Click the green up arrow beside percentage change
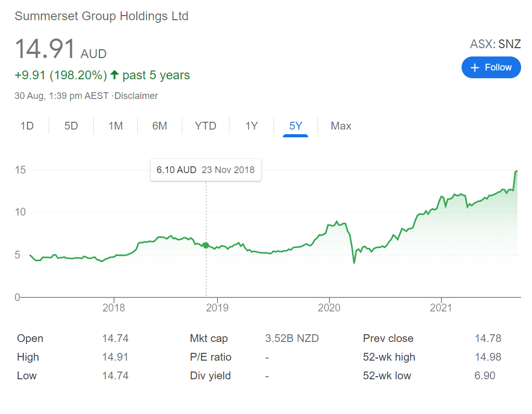 pos(114,75)
